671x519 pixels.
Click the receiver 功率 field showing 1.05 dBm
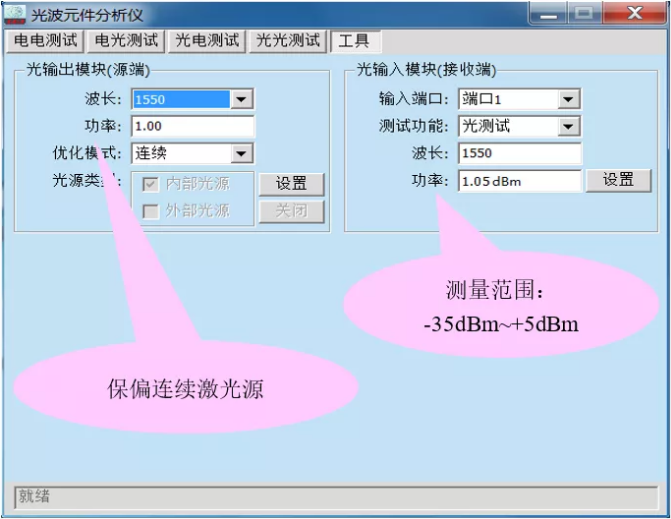pos(520,181)
